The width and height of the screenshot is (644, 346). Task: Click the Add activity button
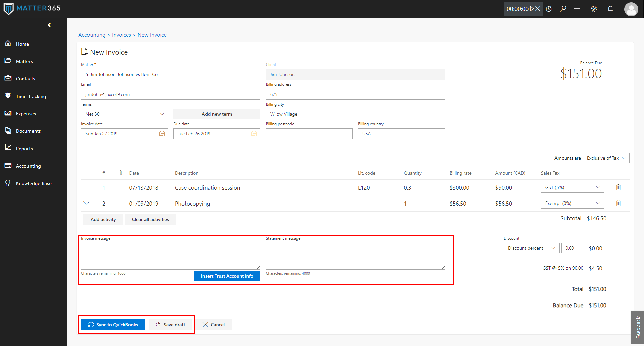pyautogui.click(x=103, y=219)
